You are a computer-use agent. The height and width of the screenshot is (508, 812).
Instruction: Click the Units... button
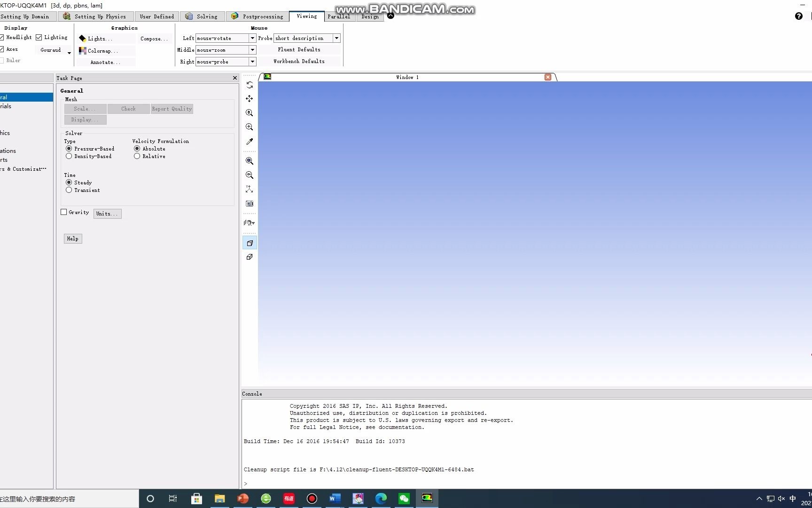point(107,214)
